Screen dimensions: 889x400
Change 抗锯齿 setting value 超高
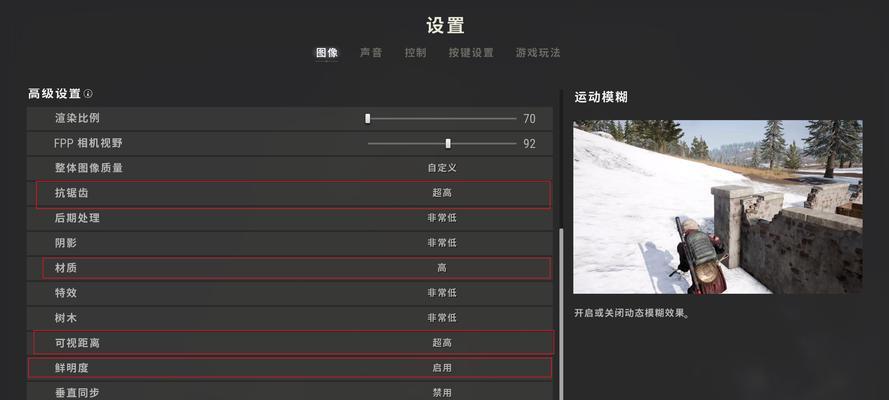click(x=442, y=193)
